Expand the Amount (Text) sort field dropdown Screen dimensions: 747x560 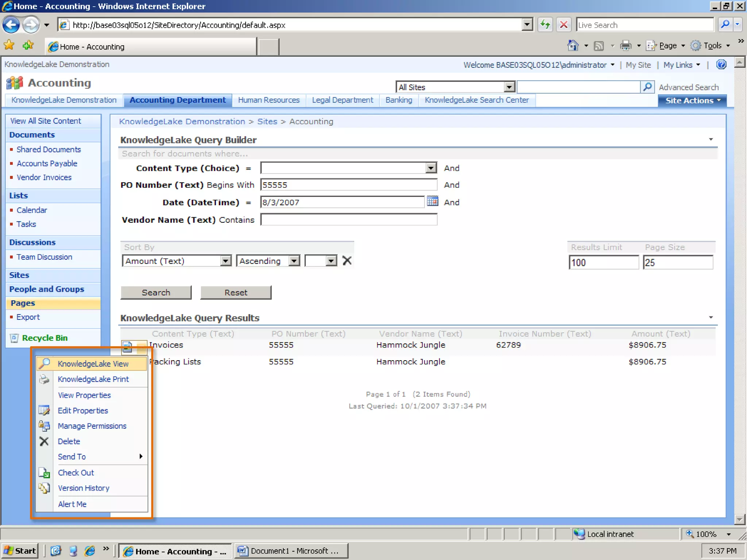pos(226,261)
